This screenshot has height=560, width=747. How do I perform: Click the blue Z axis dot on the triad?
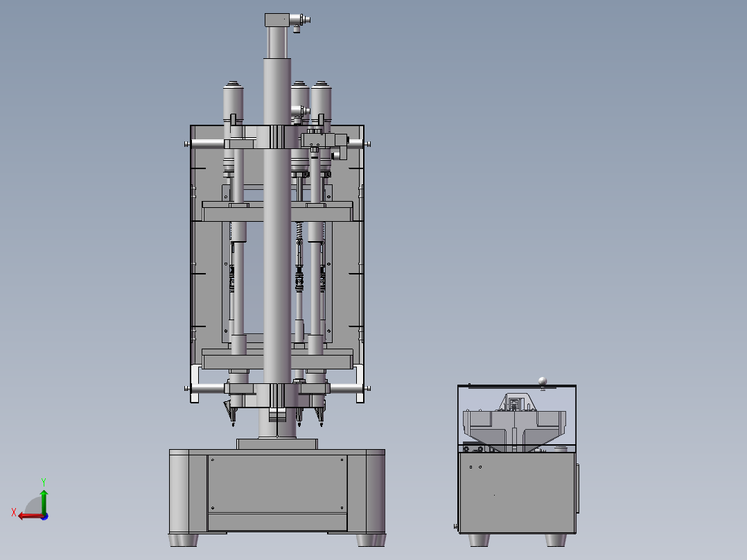45,516
